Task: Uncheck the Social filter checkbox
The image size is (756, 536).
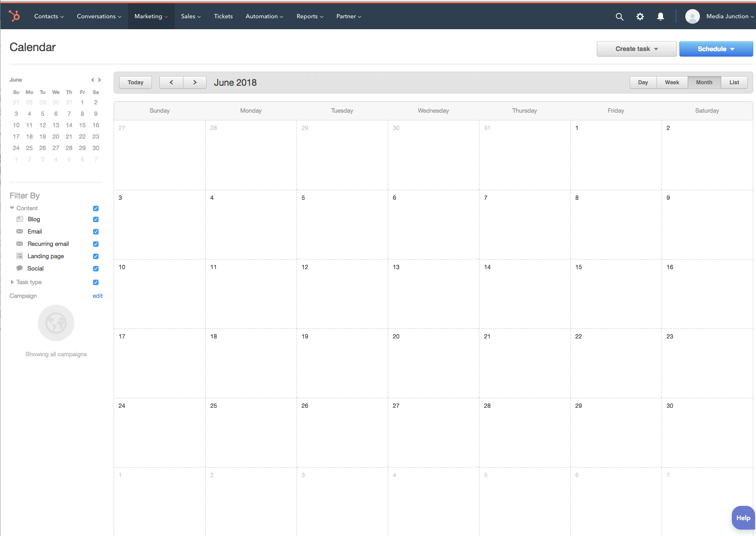Action: (x=96, y=269)
